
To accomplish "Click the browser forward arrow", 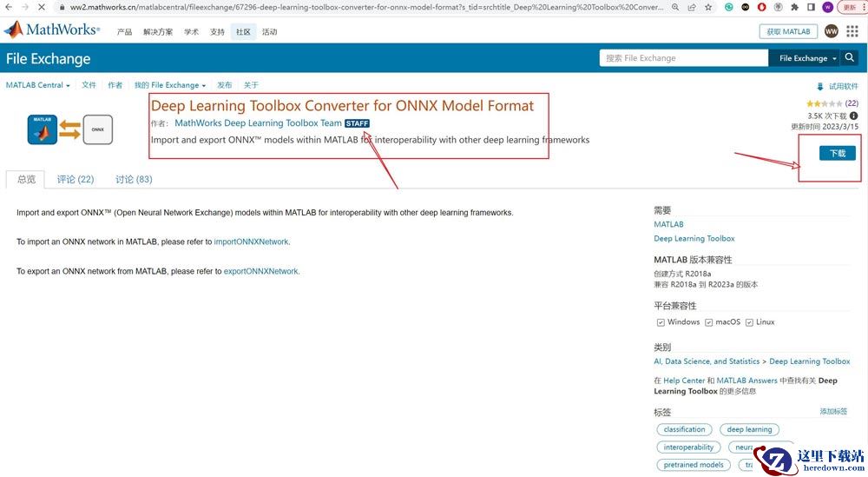I will tap(25, 7).
